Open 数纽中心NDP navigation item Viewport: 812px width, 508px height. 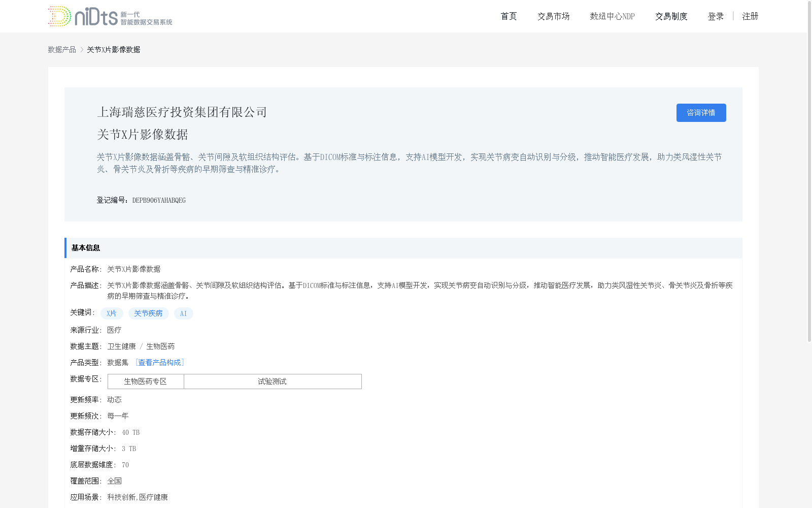612,16
